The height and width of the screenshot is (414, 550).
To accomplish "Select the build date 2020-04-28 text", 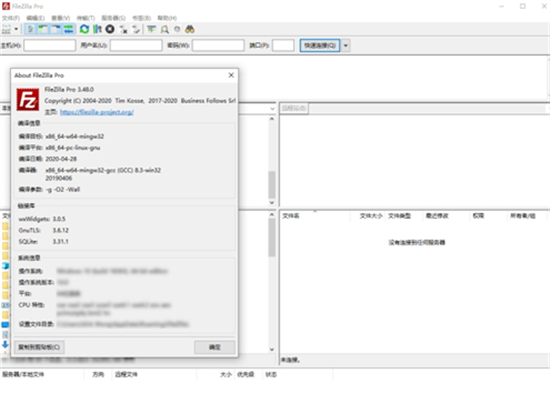I will click(61, 159).
